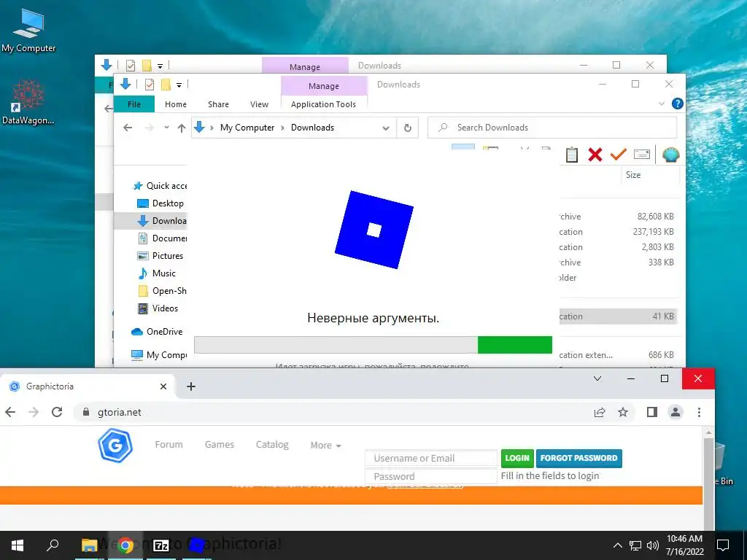Close the Graphictoria tab
Screen dimensions: 747x560
click(x=163, y=386)
